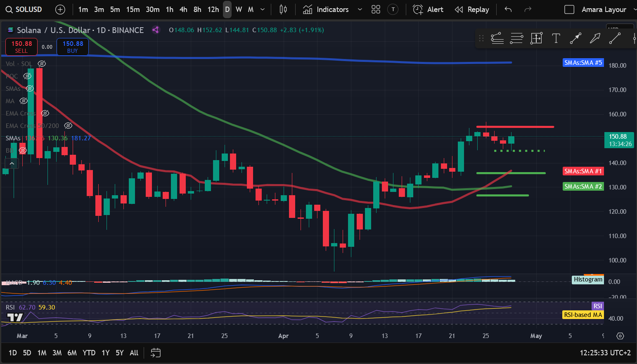This screenshot has height=364, width=637.
Task: Select the Text drawing tool
Action: [x=556, y=38]
